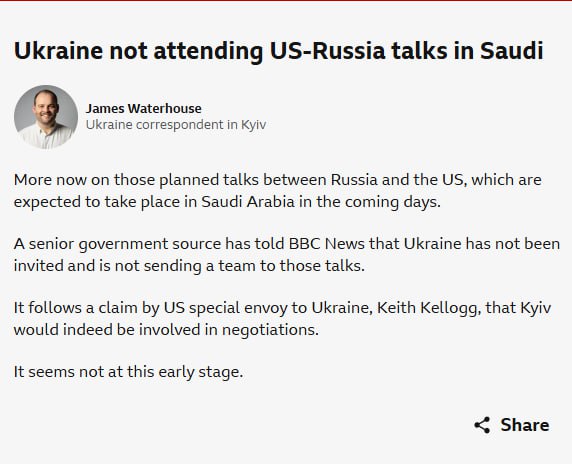The width and height of the screenshot is (572, 464).
Task: Click the line It seems not at this early stage
Action: (x=128, y=372)
